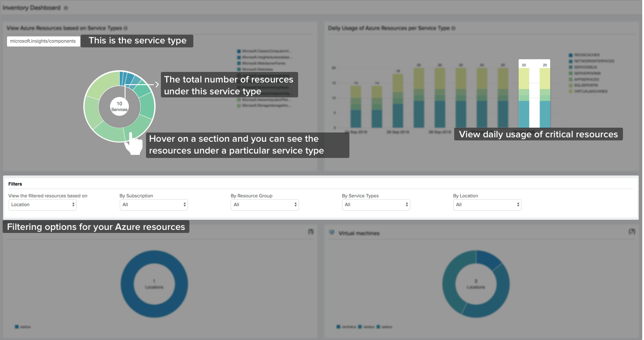Click the Virtual machines panel icon

click(x=332, y=233)
